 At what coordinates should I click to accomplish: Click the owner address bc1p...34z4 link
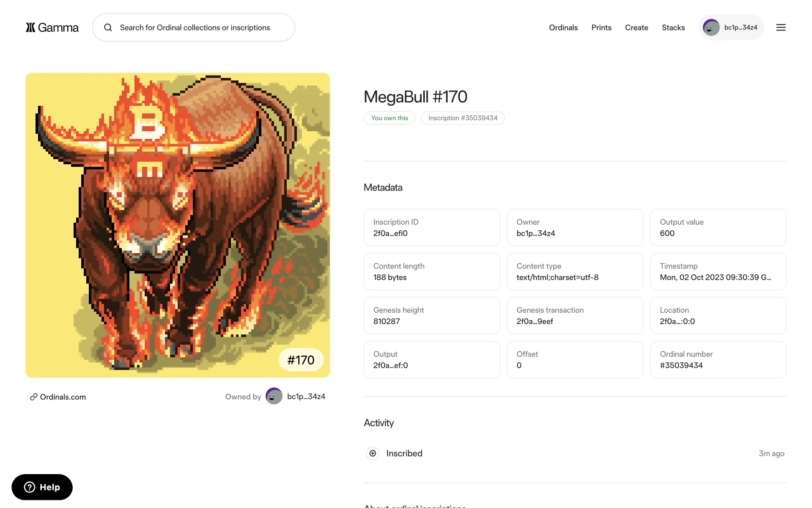click(x=306, y=396)
